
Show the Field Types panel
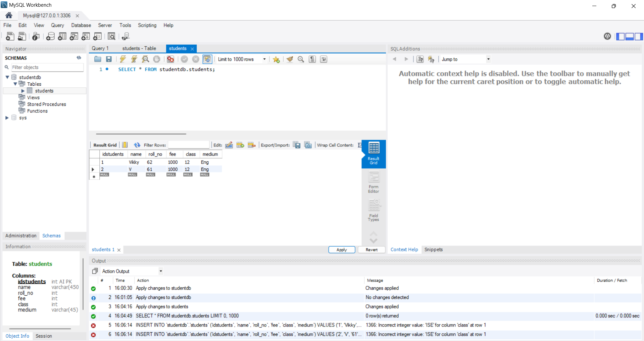point(374,210)
